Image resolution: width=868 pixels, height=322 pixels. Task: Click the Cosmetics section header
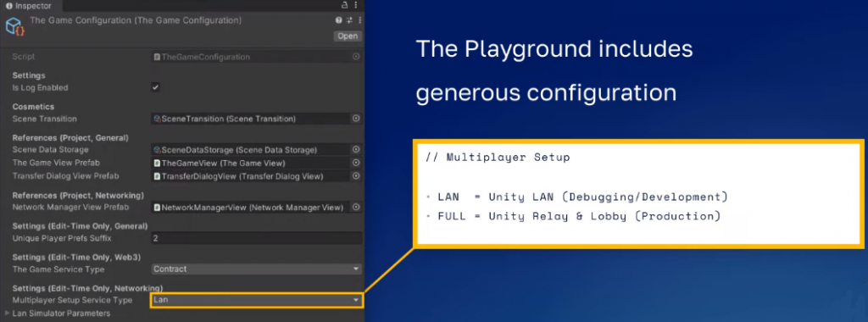pos(33,106)
